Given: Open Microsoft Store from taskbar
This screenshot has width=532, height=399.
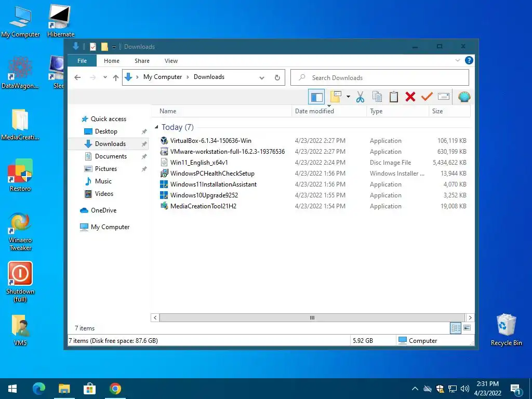Looking at the screenshot, I should pyautogui.click(x=89, y=389).
